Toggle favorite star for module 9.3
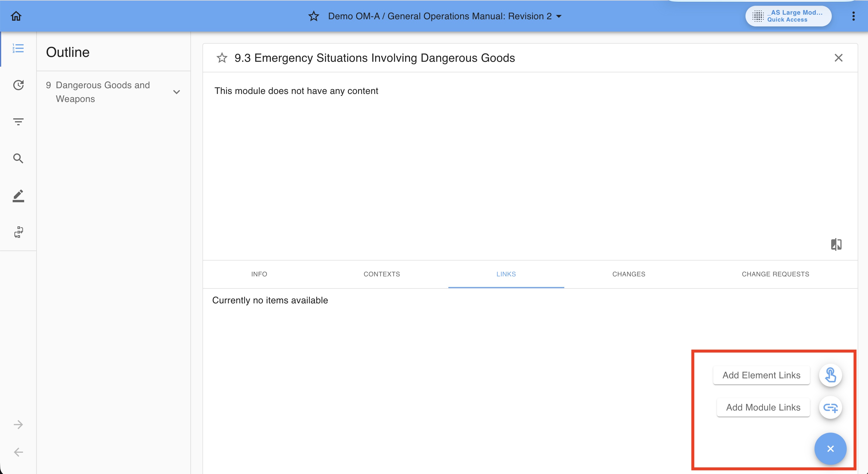 (222, 58)
